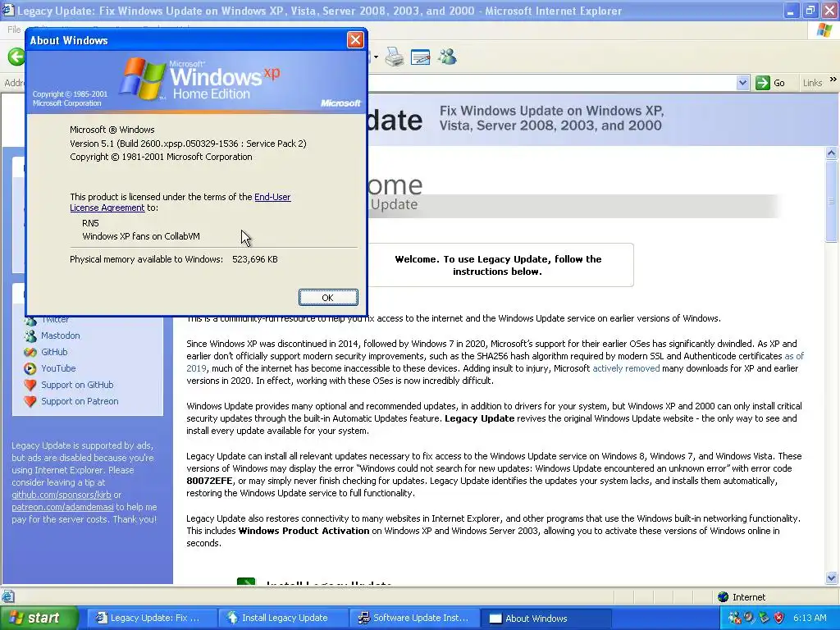
Task: Switch to Software Update Installation taskbar button
Action: pos(413,619)
